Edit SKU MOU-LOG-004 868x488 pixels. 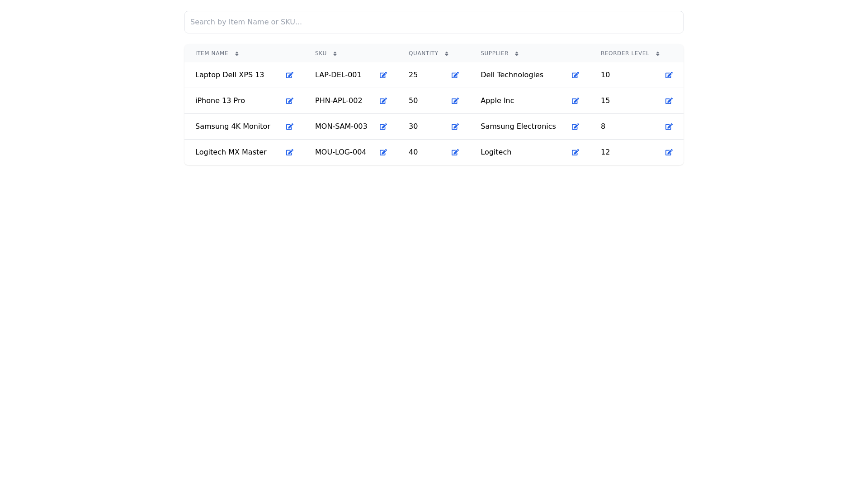(x=383, y=152)
